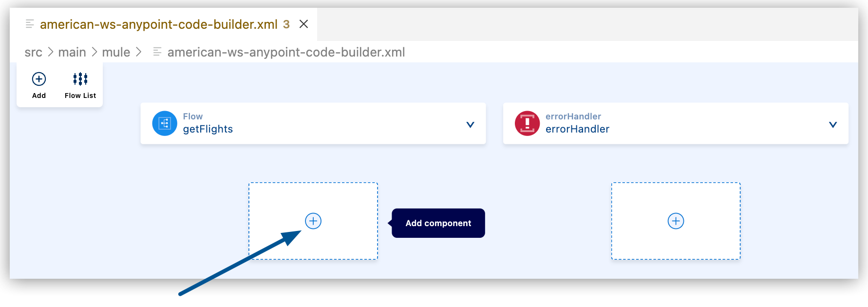Click the file icon in the editor tab
Screen dimensions: 868x307
pos(30,24)
